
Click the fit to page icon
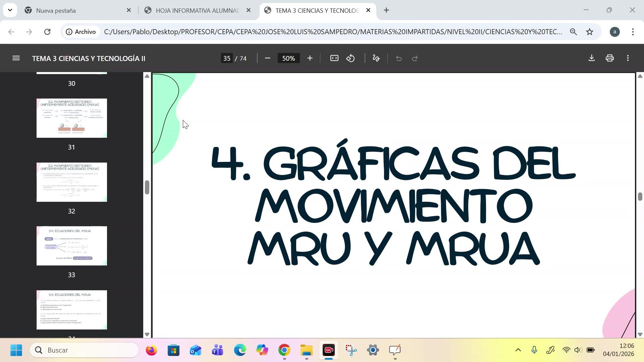click(334, 58)
